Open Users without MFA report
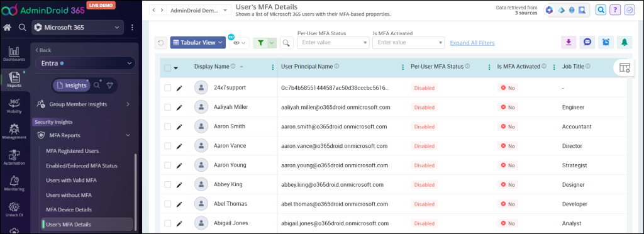The width and height of the screenshot is (644, 234). 69,195
